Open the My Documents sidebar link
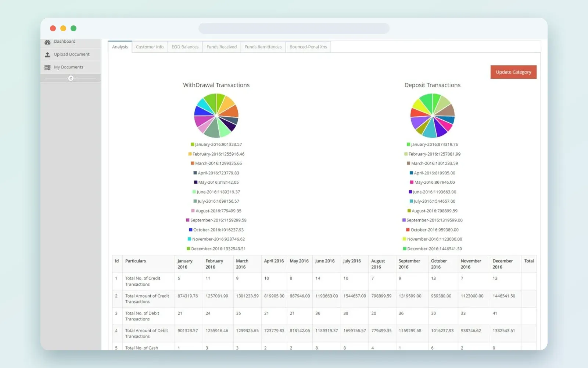Screen dimensions: 588x368 [x=71, y=67]
